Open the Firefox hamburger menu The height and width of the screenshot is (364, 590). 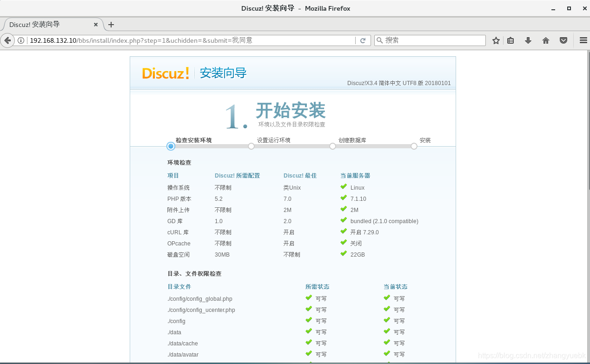[583, 40]
